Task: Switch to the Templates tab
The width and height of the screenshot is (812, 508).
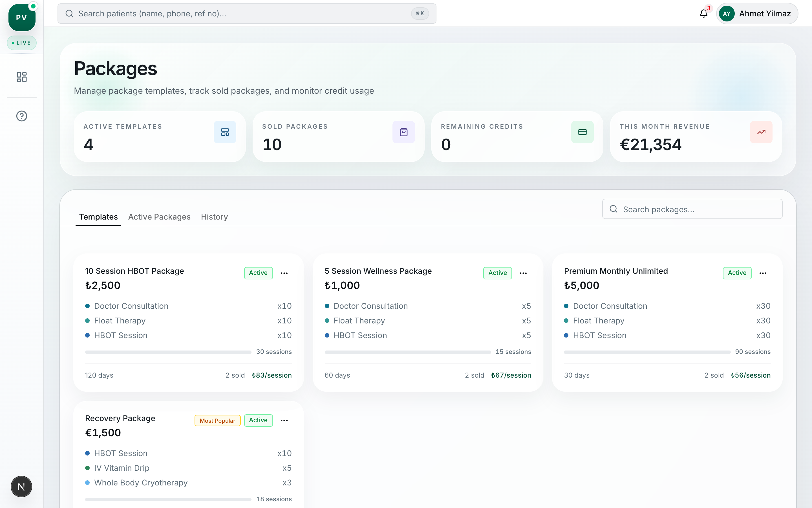Action: pos(98,217)
